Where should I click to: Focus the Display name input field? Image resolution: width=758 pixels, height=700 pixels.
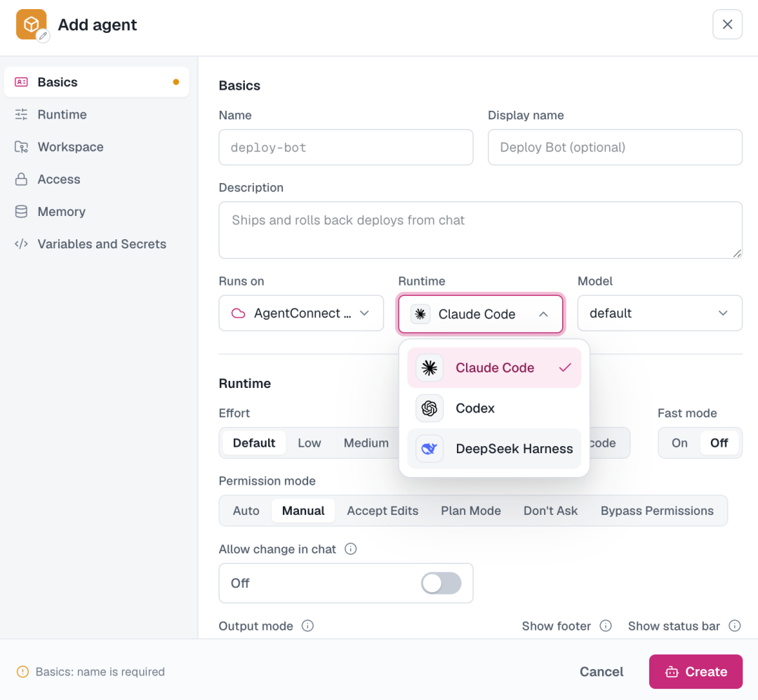click(x=615, y=147)
